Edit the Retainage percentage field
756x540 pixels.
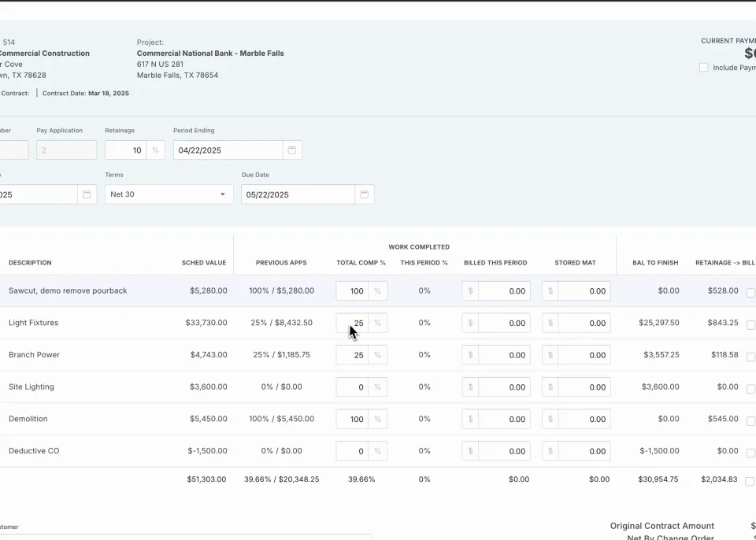126,150
